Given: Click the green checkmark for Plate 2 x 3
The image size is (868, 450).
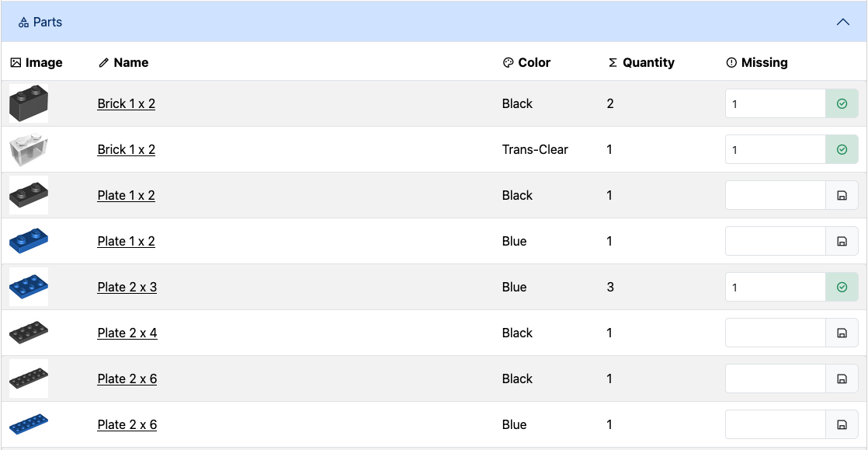Looking at the screenshot, I should 842,288.
